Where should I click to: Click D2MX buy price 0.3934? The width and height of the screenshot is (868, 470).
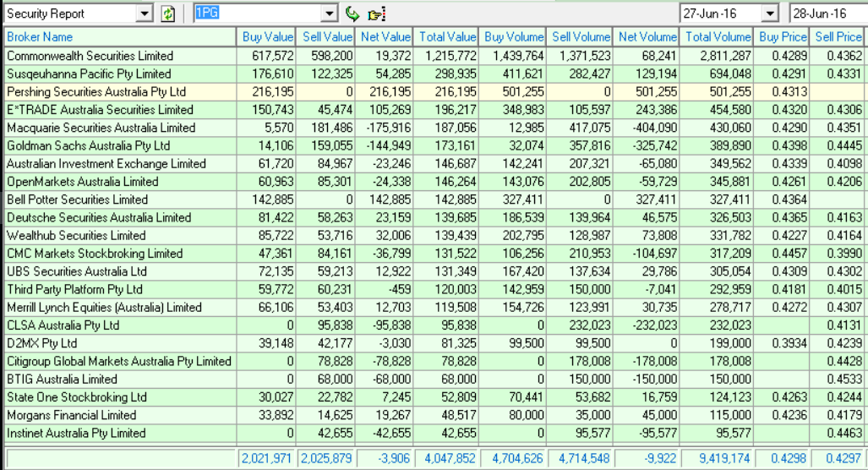[x=789, y=343]
